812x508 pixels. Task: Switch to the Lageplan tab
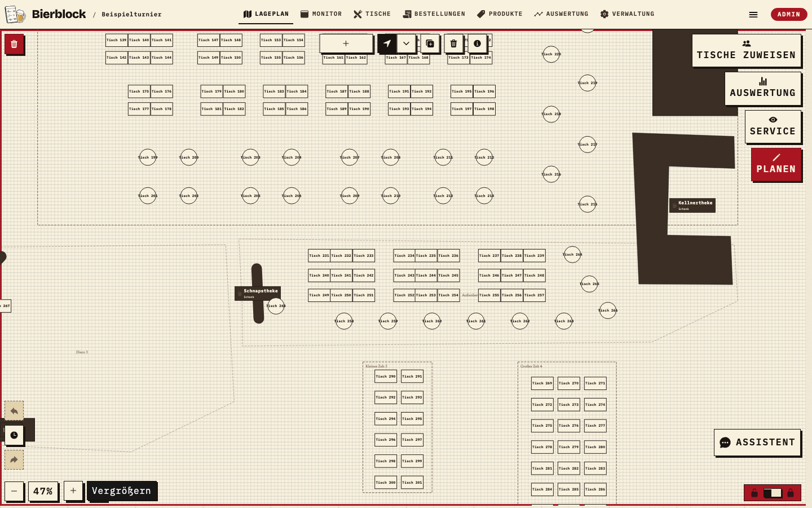pos(266,14)
